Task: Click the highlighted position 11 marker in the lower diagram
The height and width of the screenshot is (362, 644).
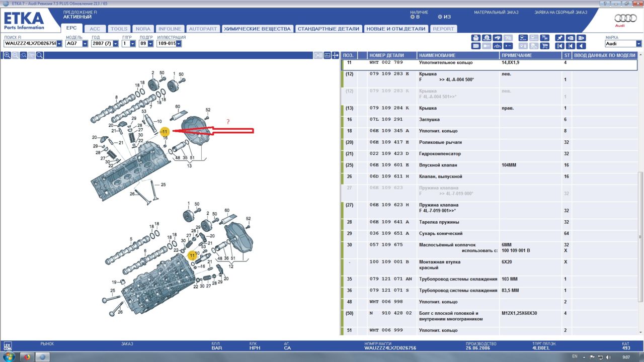Action: (192, 255)
